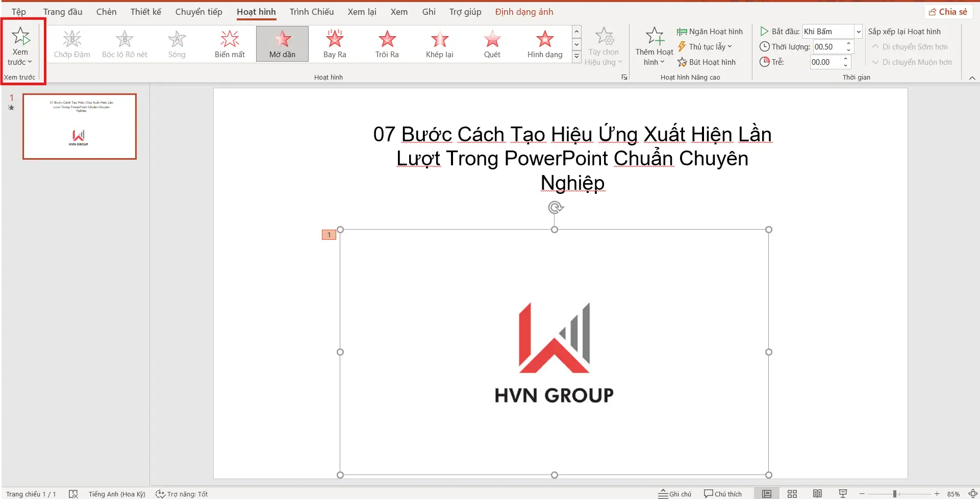The width and height of the screenshot is (980, 499).
Task: Toggle the Ghi chú notes pane
Action: 674,493
